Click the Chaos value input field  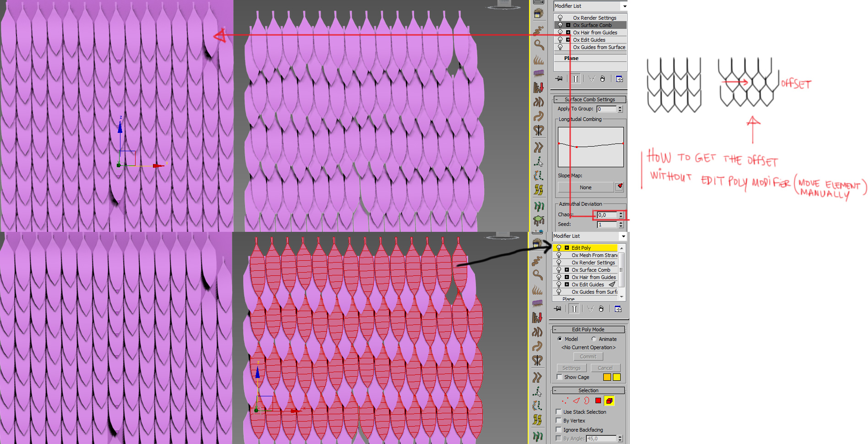point(606,215)
